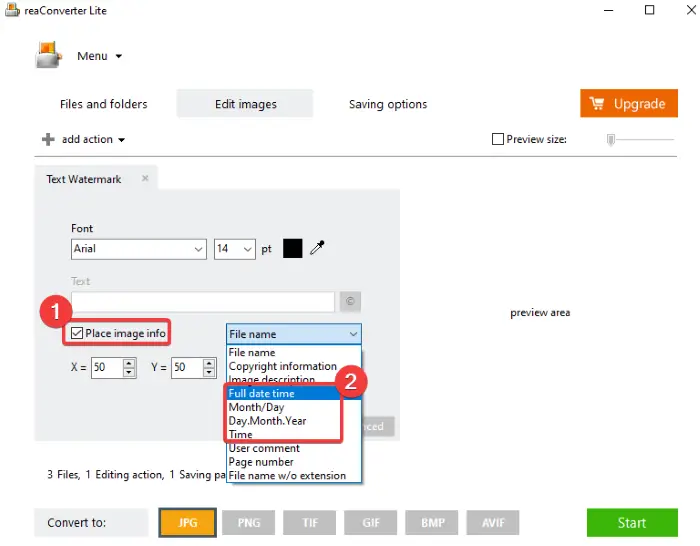Click the plus icon beside add action
This screenshot has width=700, height=546.
pos(48,139)
